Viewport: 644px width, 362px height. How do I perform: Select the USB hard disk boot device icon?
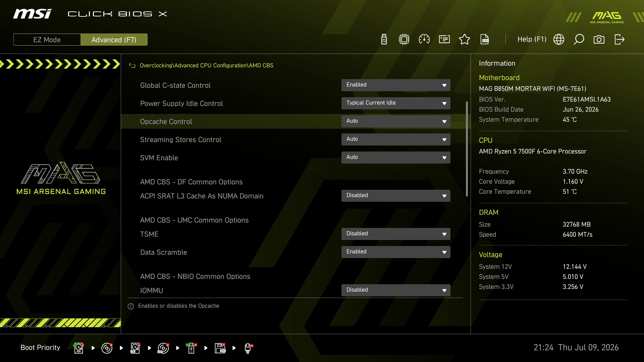click(135, 348)
